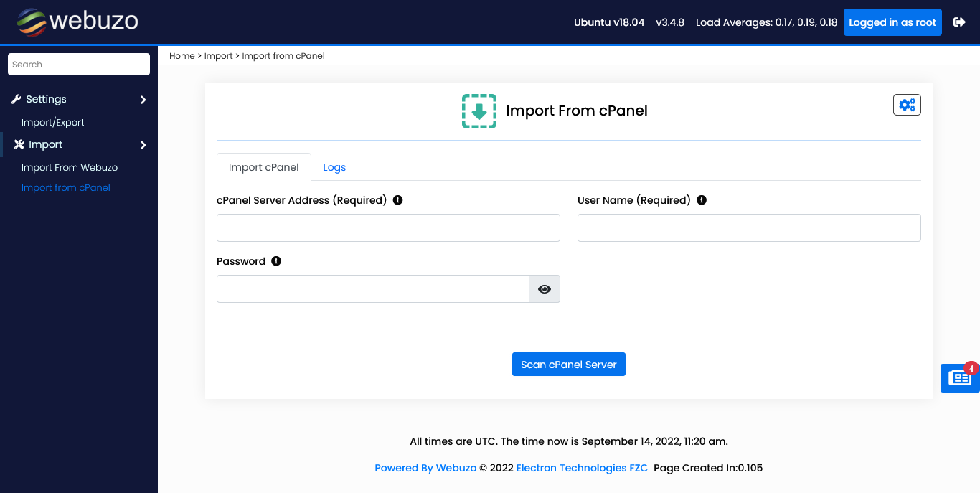This screenshot has height=493, width=980.
Task: Click the logout icon in the top bar
Action: [959, 22]
